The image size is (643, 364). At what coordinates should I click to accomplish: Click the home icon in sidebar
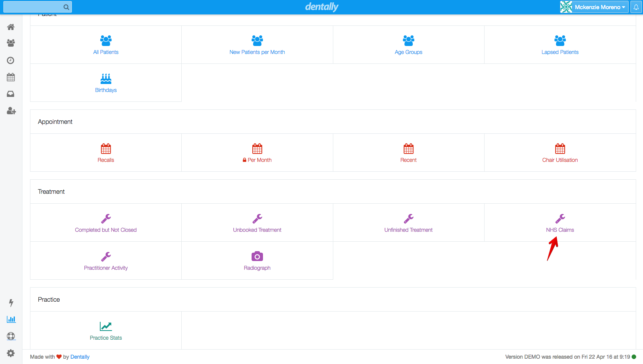[x=11, y=27]
